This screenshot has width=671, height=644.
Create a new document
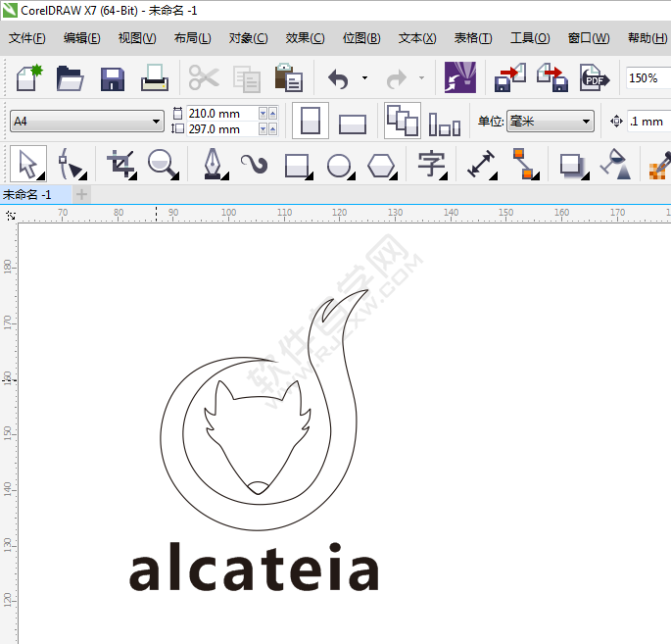click(29, 77)
